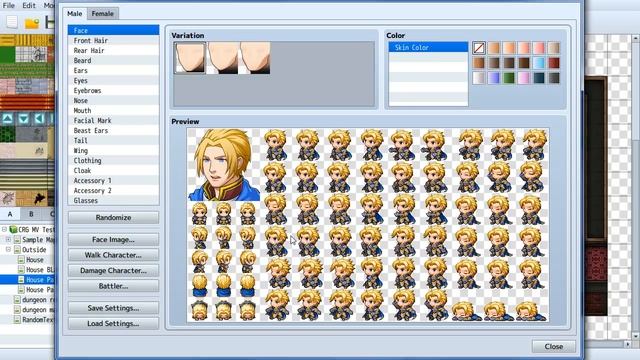The width and height of the screenshot is (640, 360).
Task: Close the character generator dialog
Action: (553, 347)
